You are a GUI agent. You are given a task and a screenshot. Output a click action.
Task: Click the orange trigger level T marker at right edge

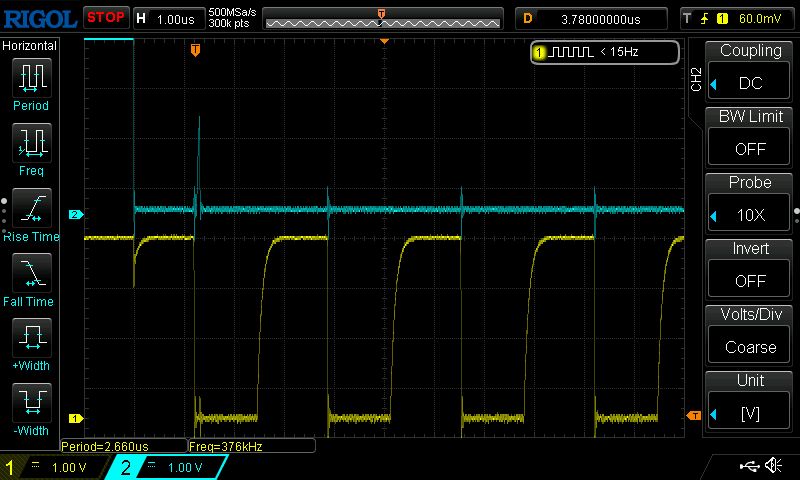click(x=694, y=416)
